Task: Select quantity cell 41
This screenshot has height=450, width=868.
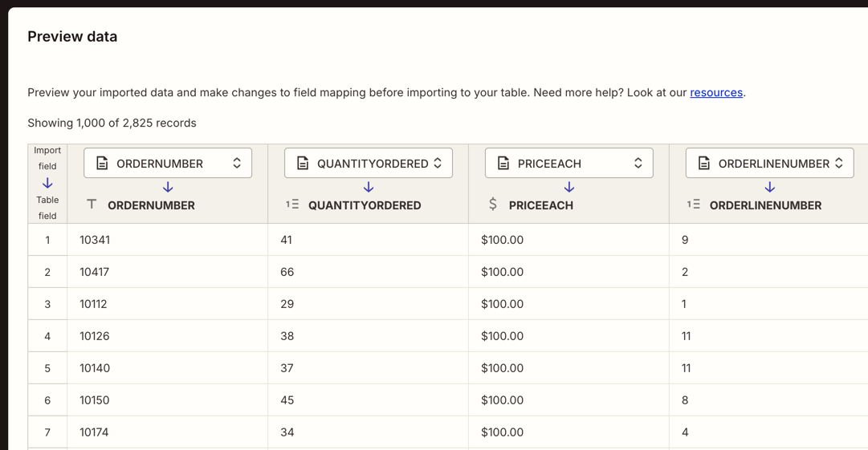Action: (x=368, y=240)
